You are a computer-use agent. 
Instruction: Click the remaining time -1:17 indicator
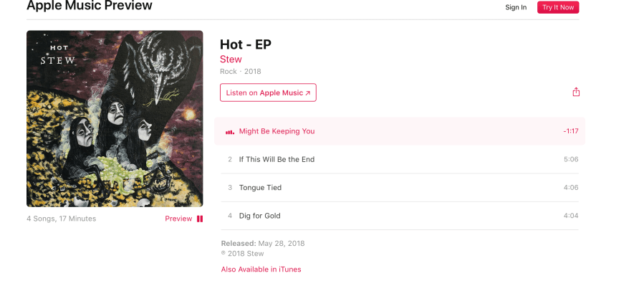pos(571,132)
